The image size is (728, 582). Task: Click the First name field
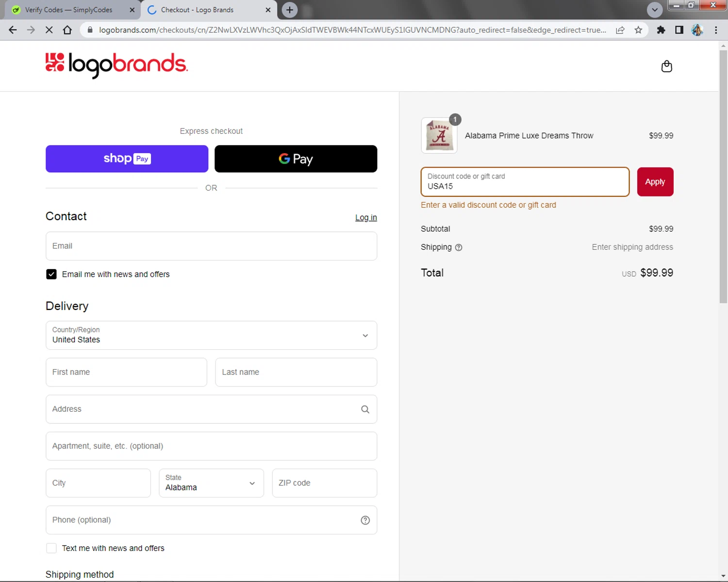coord(126,372)
